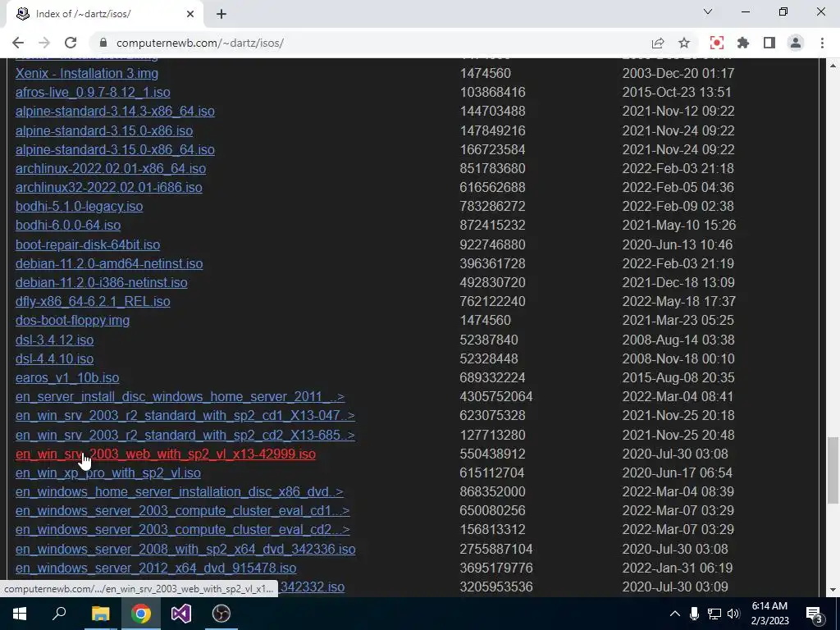The image size is (840, 630).
Task: View site security lock info
Action: (103, 43)
